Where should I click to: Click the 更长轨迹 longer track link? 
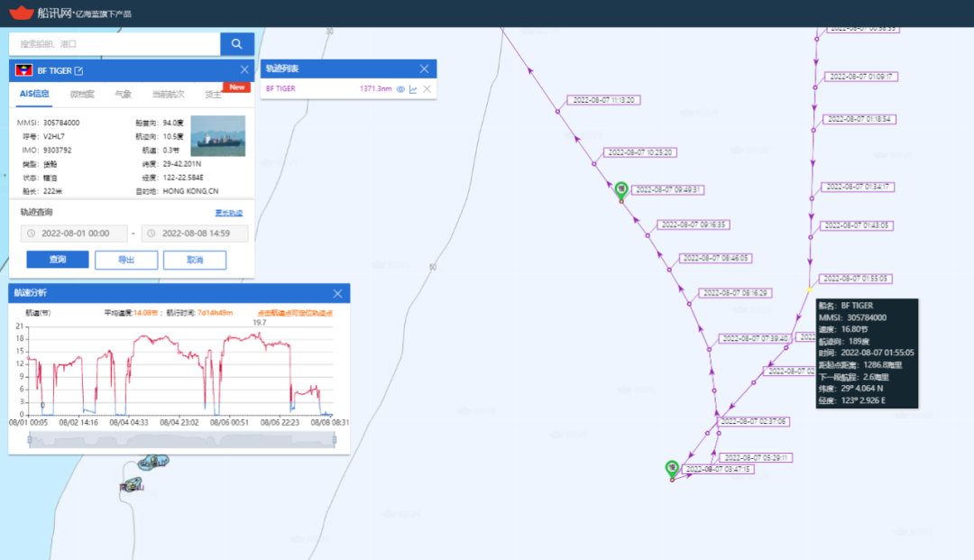pos(229,213)
